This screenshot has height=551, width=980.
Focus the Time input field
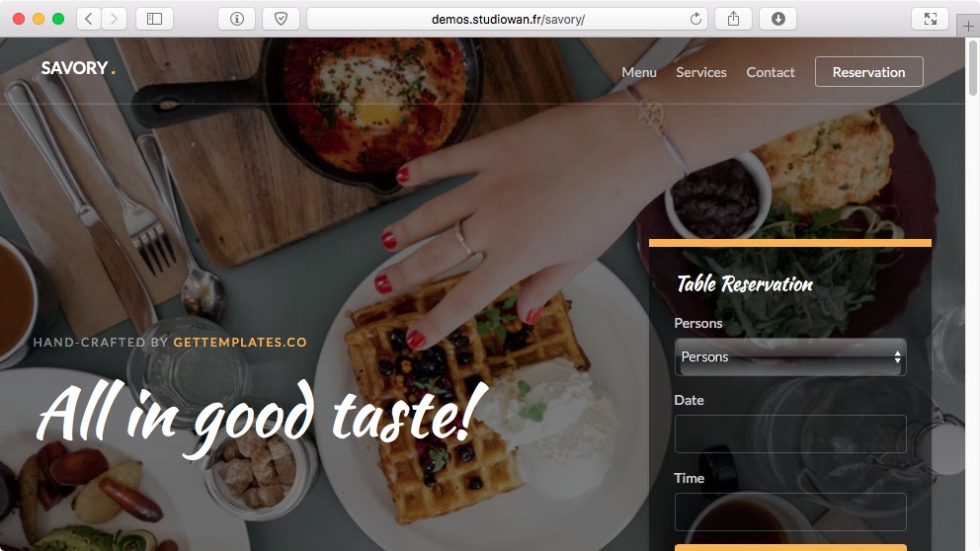click(x=790, y=512)
